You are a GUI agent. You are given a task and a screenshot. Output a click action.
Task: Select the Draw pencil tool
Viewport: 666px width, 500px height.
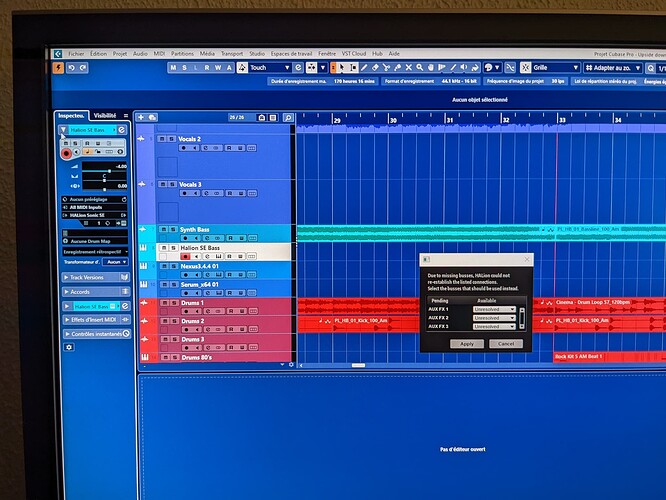(364, 68)
